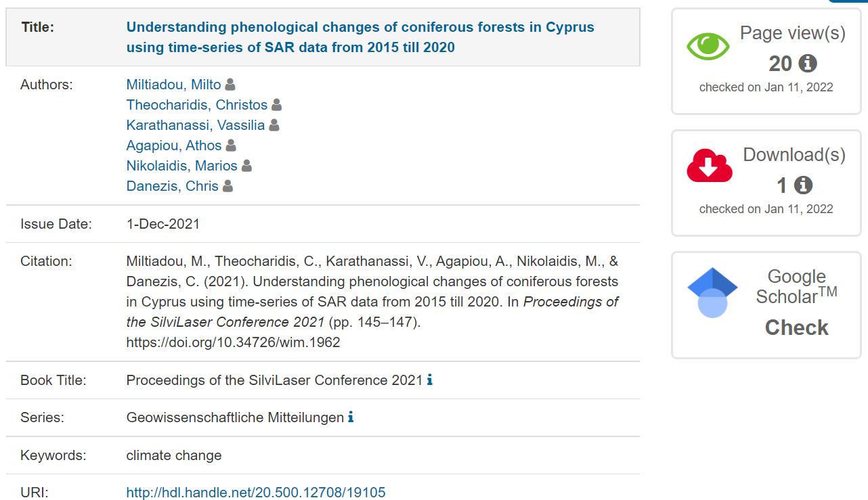Click info icon beside page views count
This screenshot has height=500, width=868.
point(807,64)
